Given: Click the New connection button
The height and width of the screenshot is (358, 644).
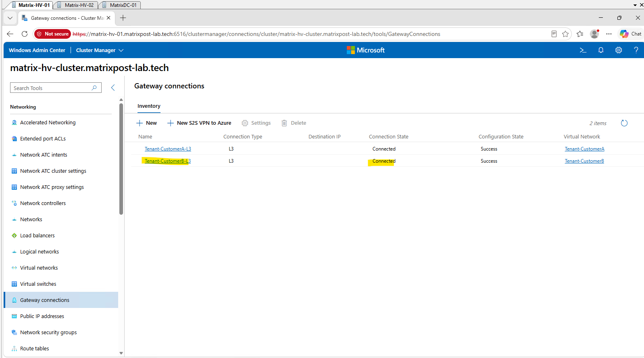Looking at the screenshot, I should 146,123.
